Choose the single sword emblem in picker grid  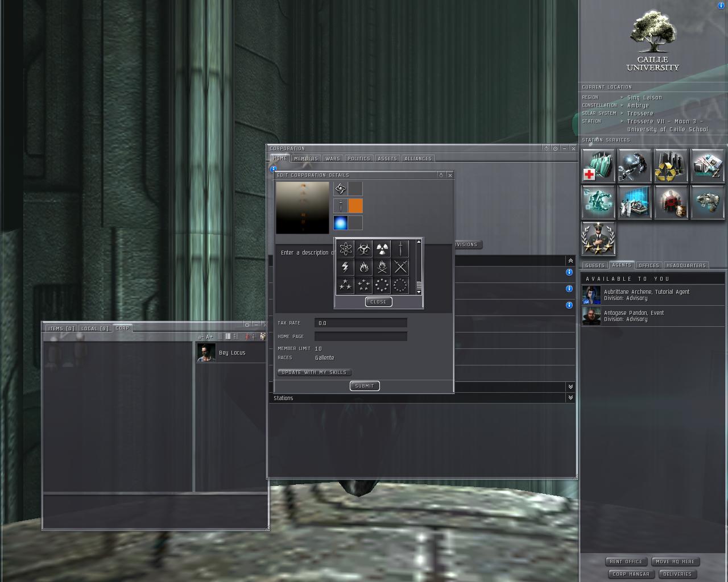point(400,248)
